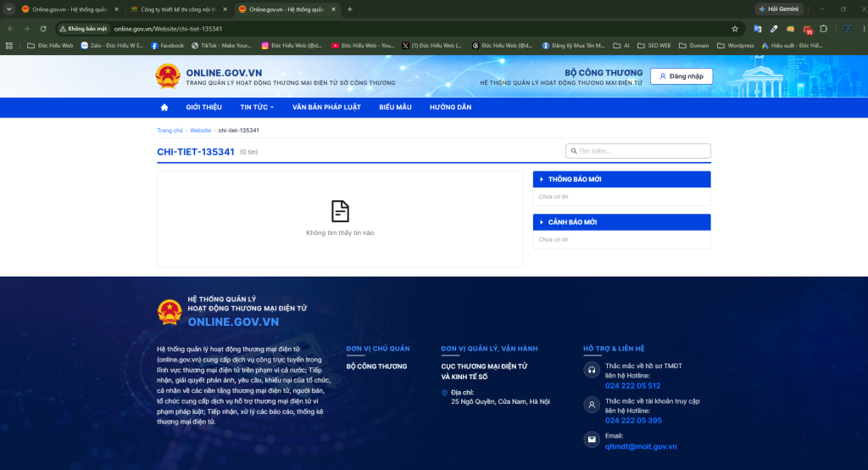Open a new browser tab

coord(350,9)
